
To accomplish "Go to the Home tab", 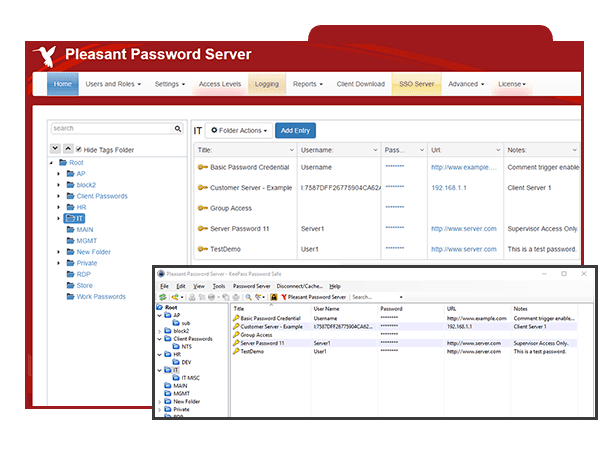I will coord(63,84).
